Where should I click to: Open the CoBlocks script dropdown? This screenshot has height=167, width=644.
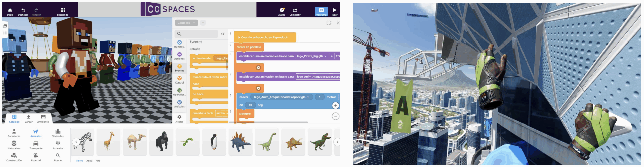(x=186, y=23)
